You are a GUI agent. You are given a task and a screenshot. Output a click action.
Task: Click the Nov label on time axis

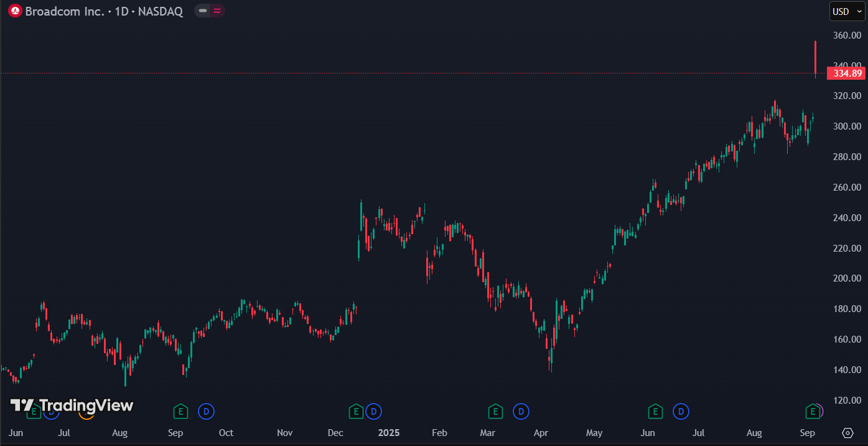(284, 433)
